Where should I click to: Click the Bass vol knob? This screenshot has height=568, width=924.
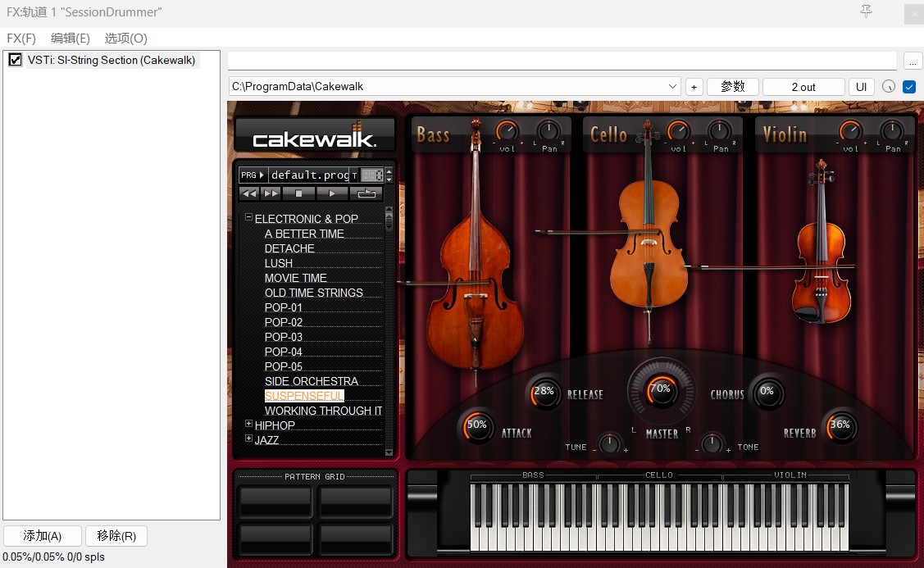point(507,131)
